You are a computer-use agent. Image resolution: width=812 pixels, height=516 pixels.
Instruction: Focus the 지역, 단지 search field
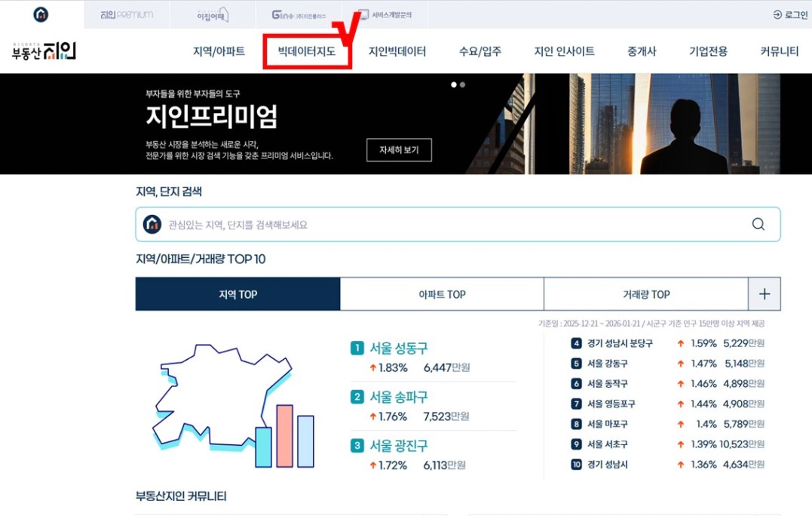click(x=458, y=224)
